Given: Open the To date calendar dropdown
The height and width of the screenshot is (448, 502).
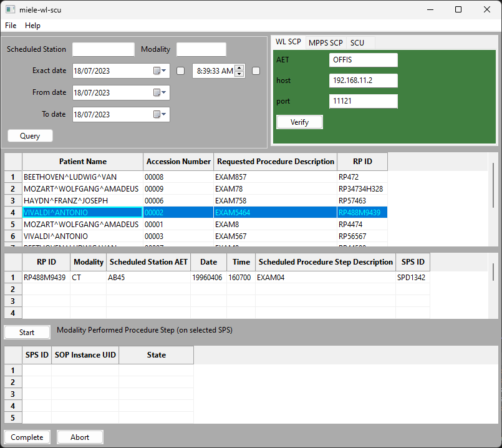Looking at the screenshot, I should tap(163, 114).
